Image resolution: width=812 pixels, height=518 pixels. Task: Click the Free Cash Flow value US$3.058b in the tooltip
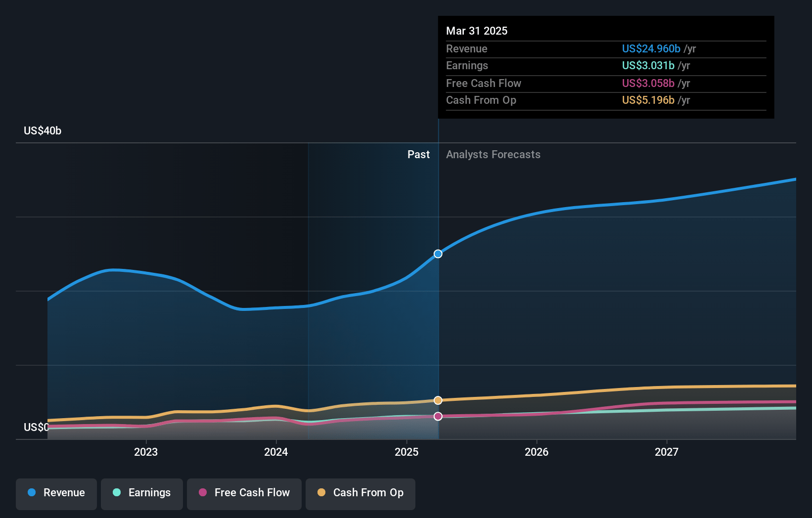tap(648, 83)
